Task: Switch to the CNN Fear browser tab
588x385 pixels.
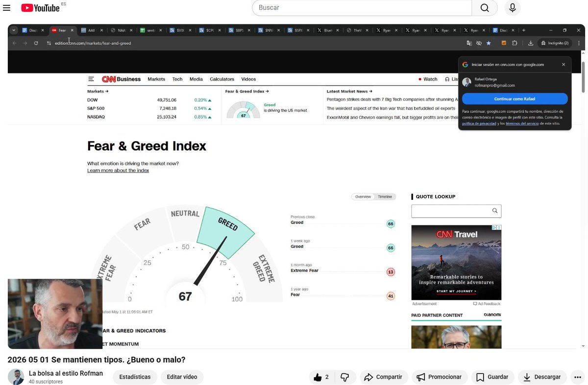Action: pos(62,30)
